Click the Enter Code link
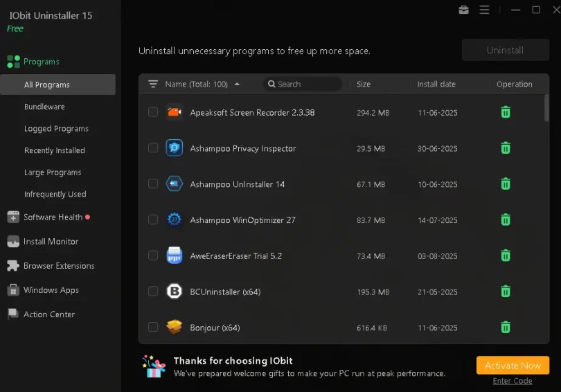 pyautogui.click(x=513, y=382)
